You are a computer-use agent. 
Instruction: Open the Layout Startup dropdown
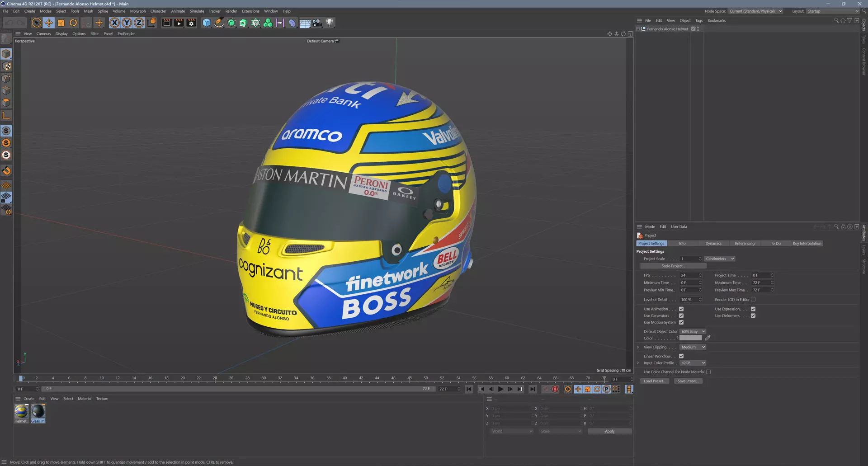[833, 11]
